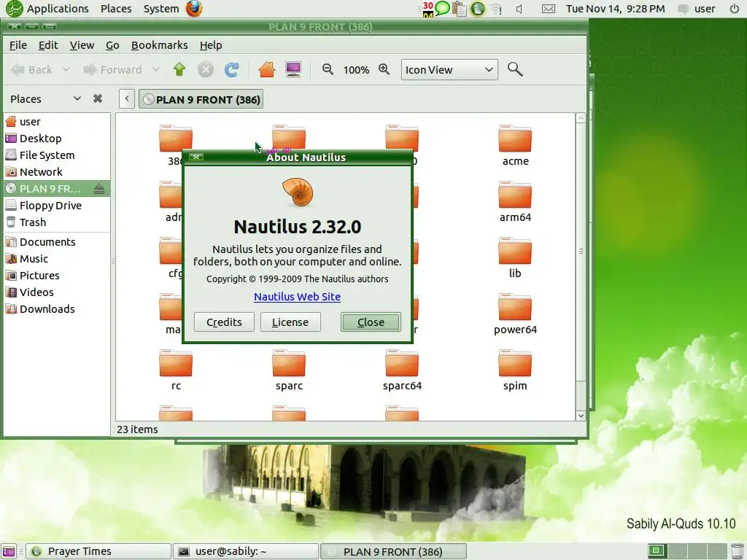Open the File menu
Viewport: 747px width, 560px height.
(18, 44)
